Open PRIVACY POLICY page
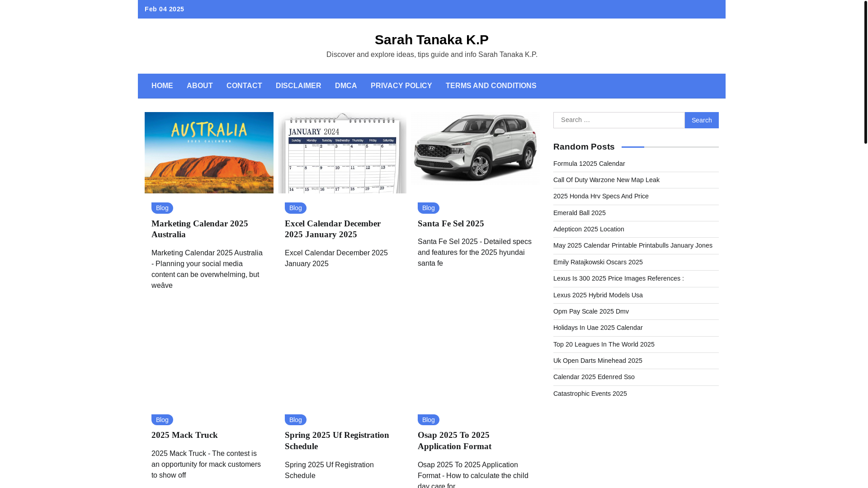The image size is (868, 488). point(401,86)
